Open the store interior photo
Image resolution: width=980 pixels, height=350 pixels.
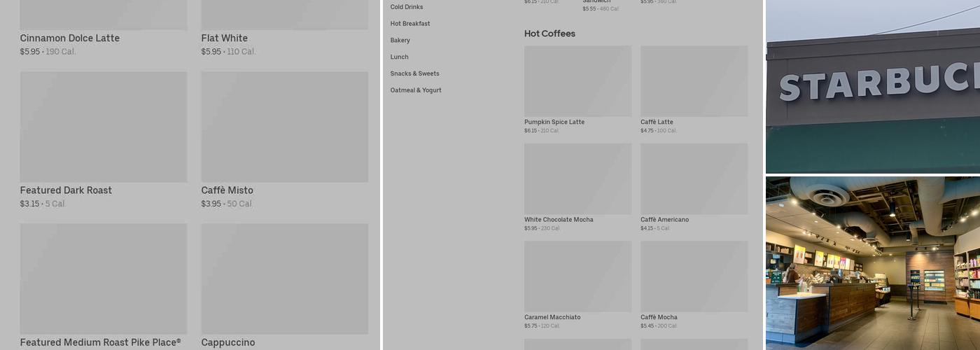point(873,262)
